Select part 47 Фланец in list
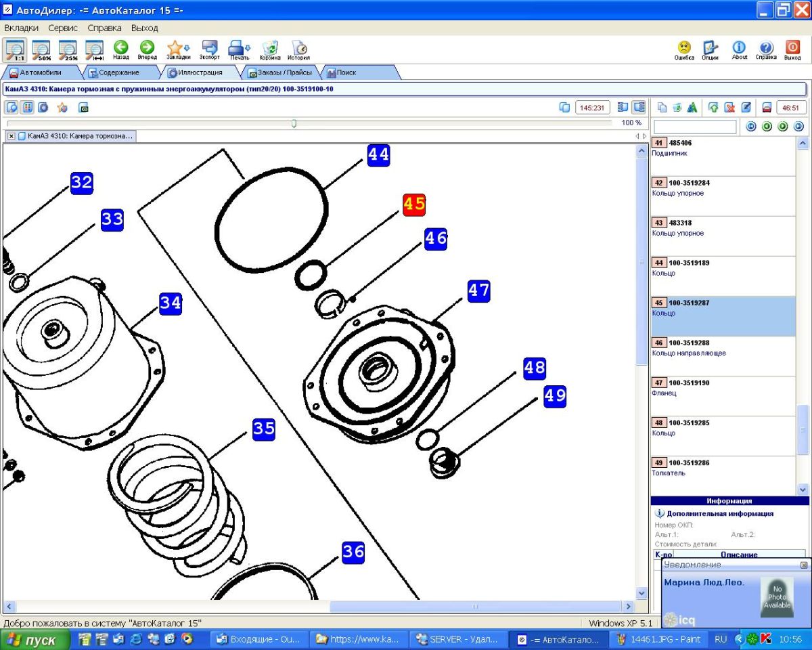 [x=723, y=396]
